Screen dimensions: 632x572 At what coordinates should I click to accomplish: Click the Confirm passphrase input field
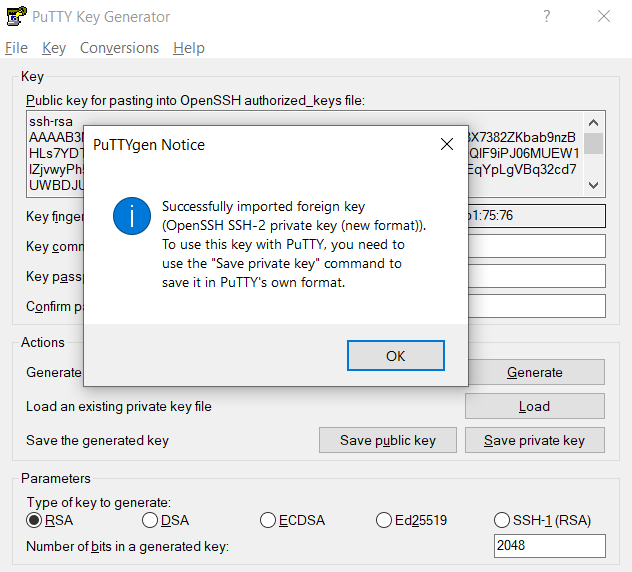pos(536,306)
